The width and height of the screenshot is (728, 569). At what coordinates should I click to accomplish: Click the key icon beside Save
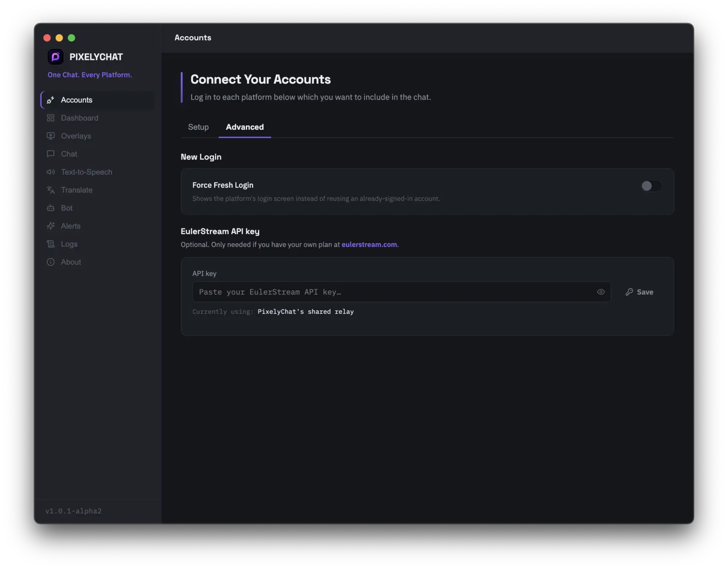coord(629,292)
